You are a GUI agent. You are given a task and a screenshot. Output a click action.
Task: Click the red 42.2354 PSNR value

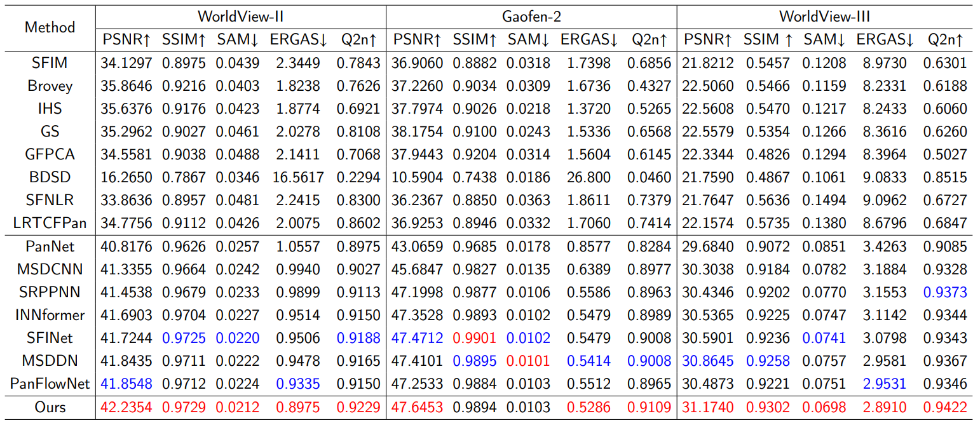[x=126, y=408]
